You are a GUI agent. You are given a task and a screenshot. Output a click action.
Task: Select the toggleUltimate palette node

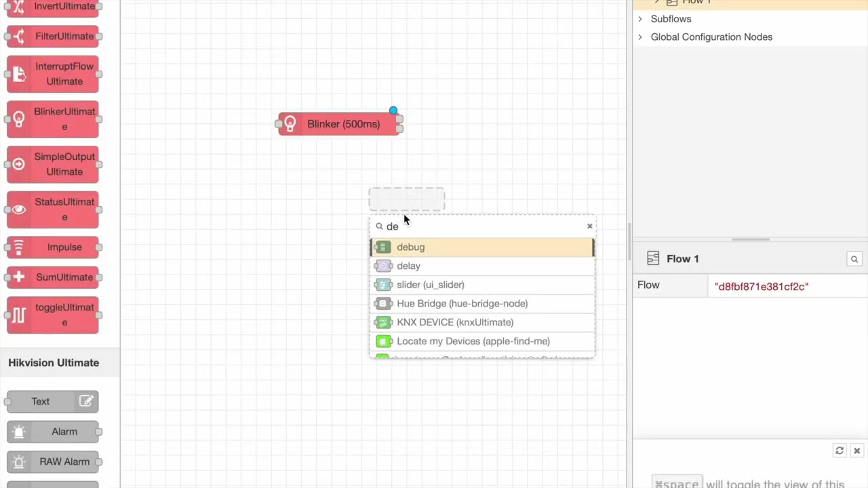click(53, 315)
